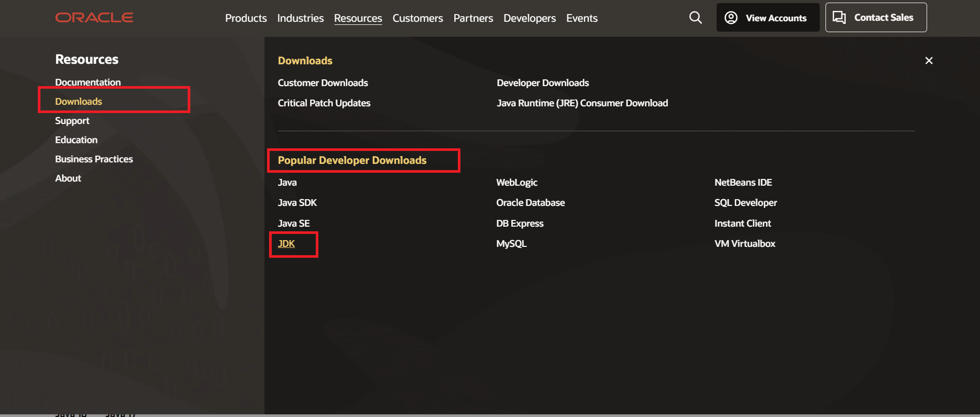Click the WebLogic link
980x417 pixels.
[516, 182]
